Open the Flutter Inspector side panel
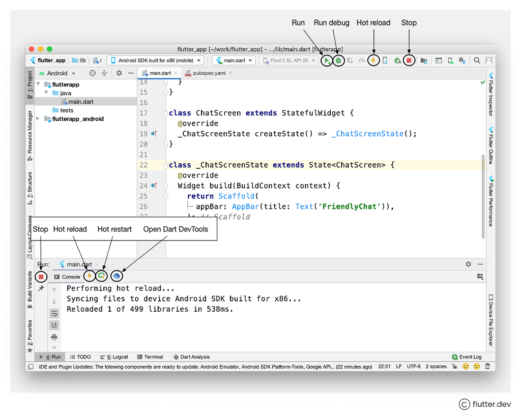Image resolution: width=521 pixels, height=420 pixels. pos(491,95)
